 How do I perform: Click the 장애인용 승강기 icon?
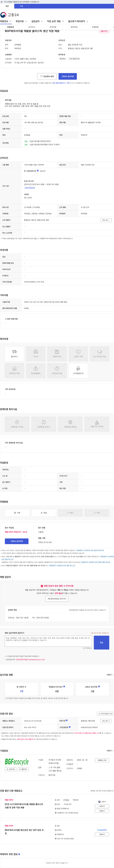click(x=44, y=424)
